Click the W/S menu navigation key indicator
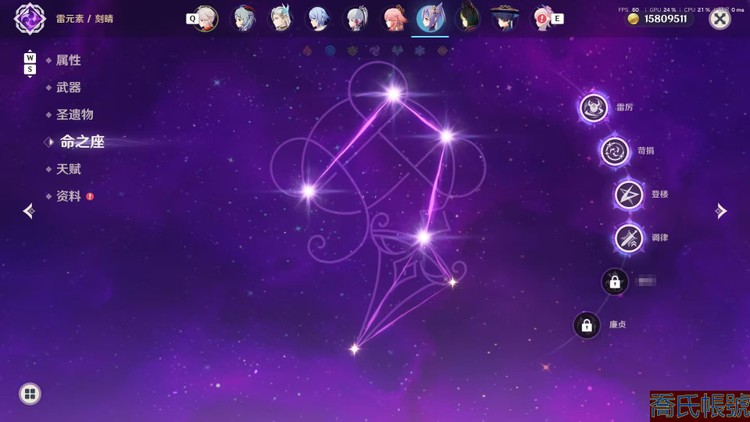The image size is (750, 422). click(30, 64)
